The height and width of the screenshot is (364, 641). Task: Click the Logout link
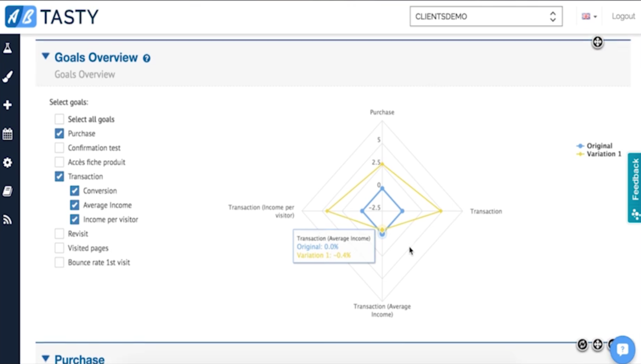coord(623,16)
